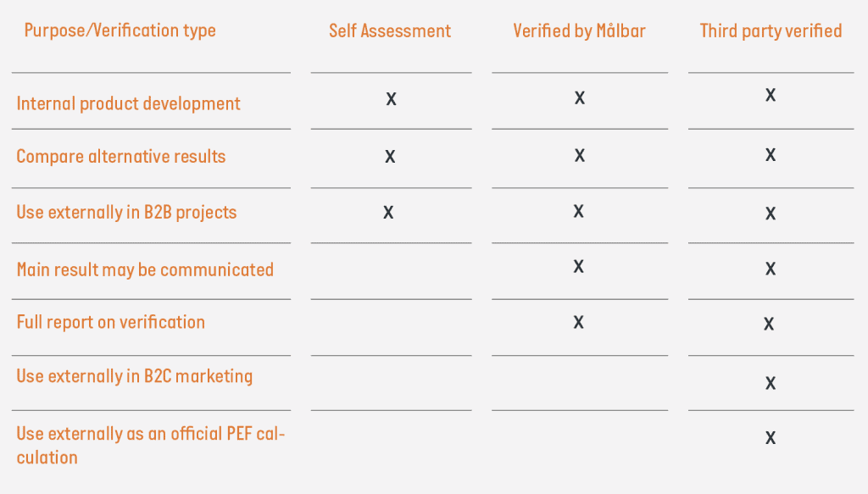This screenshot has width=868, height=494.
Task: Select Verified by Målbar X for Full report row
Action: 578,322
